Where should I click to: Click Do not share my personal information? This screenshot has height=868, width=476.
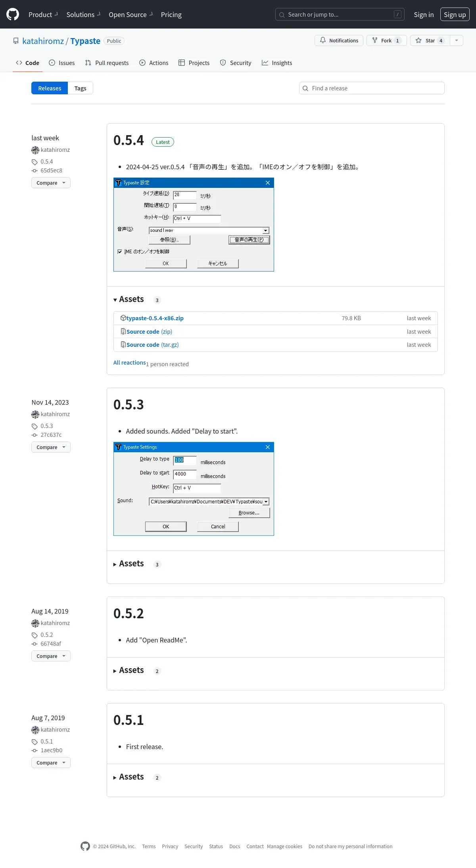coord(350,846)
